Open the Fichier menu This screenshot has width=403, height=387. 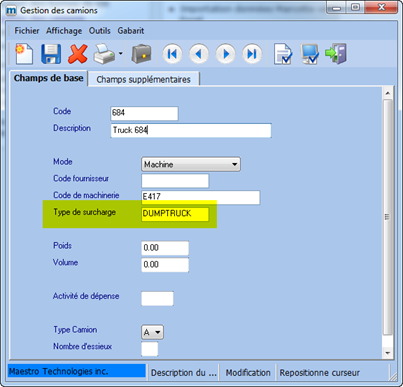coord(27,31)
